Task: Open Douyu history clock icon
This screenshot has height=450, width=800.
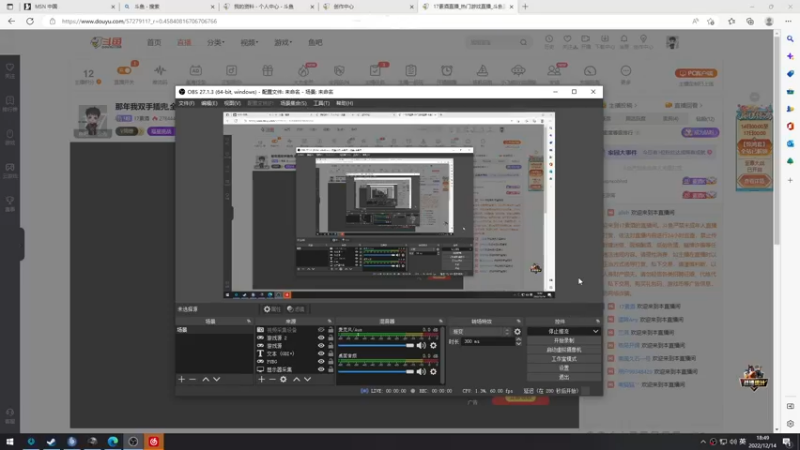Action: [x=549, y=39]
